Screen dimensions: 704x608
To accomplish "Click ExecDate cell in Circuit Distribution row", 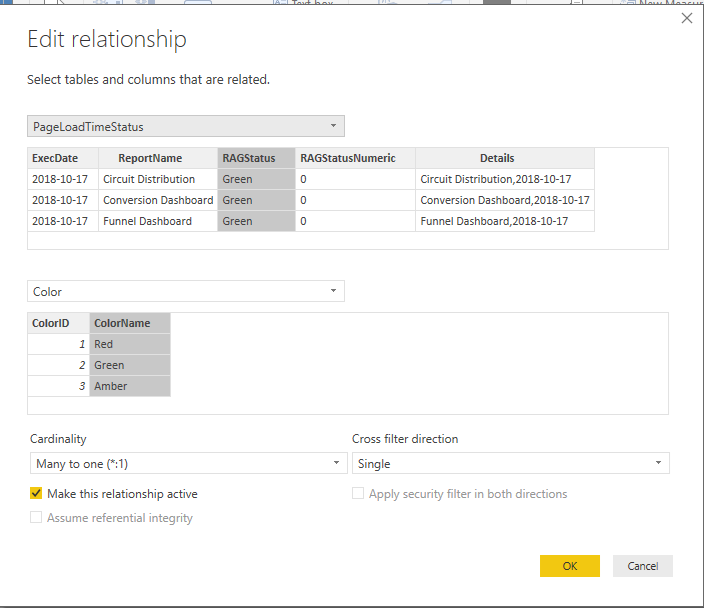I will coord(63,179).
